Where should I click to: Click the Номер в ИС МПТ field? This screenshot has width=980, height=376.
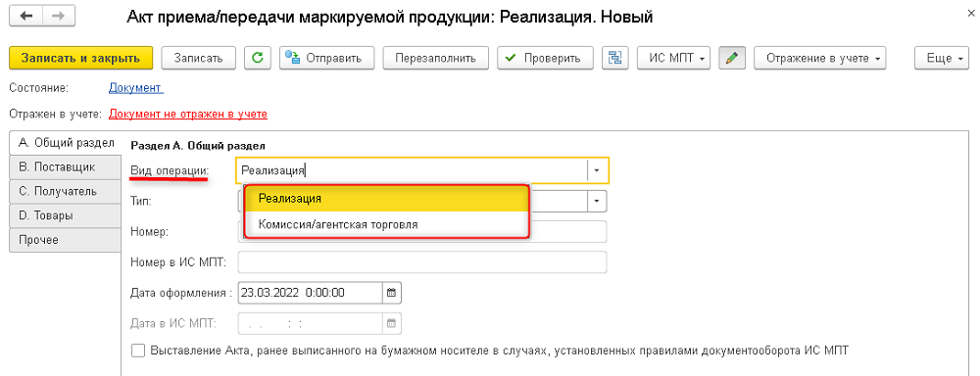[422, 261]
